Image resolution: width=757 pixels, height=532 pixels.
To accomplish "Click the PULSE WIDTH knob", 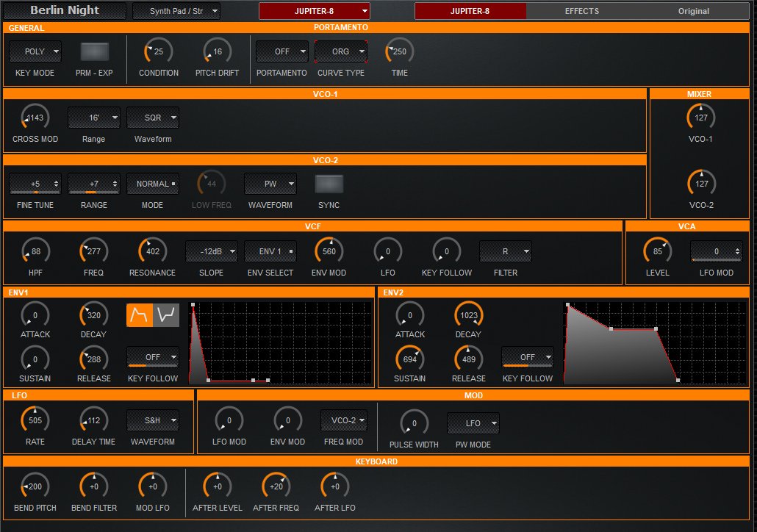I will pos(415,423).
